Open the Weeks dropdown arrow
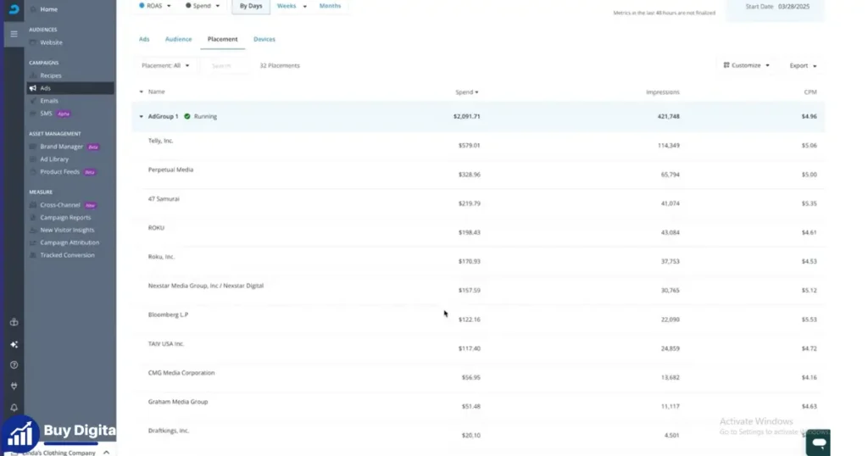This screenshot has height=456, width=868. point(304,6)
